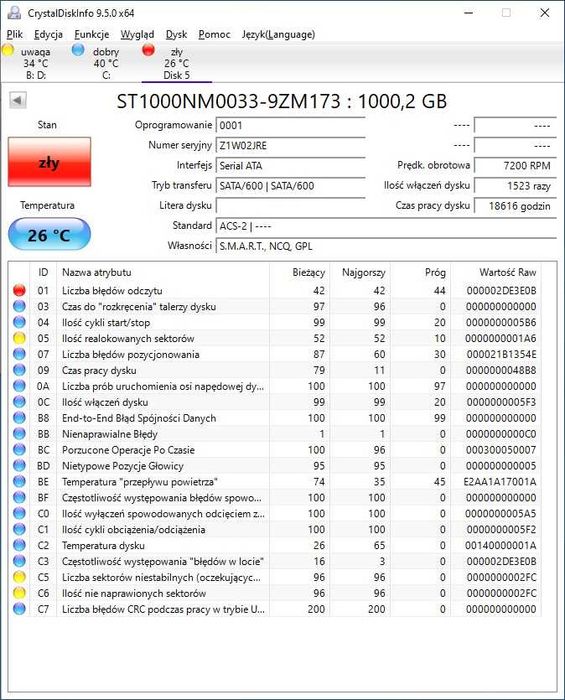This screenshot has width=565, height=700.
Task: Open the Dysk menu
Action: point(176,34)
